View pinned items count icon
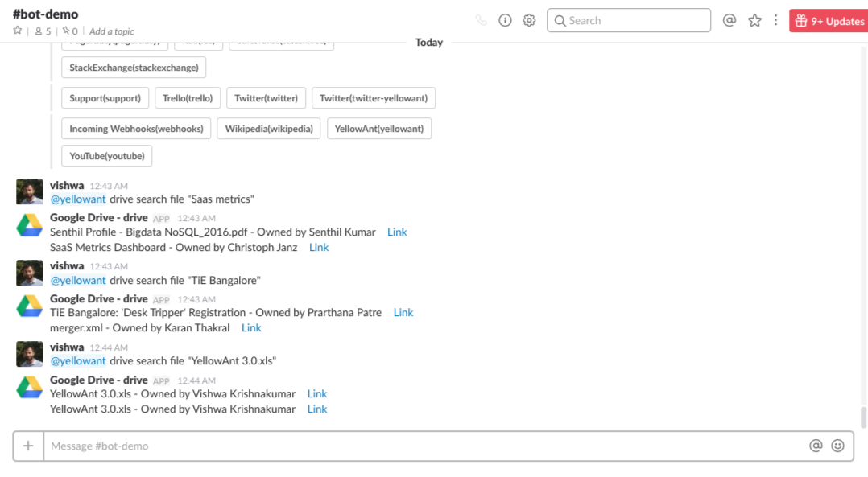Screen dimensions: 868x477 [x=70, y=31]
